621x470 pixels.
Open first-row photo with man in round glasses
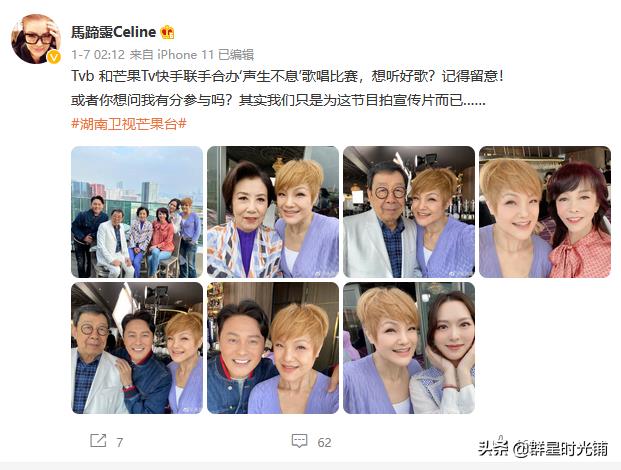click(409, 212)
